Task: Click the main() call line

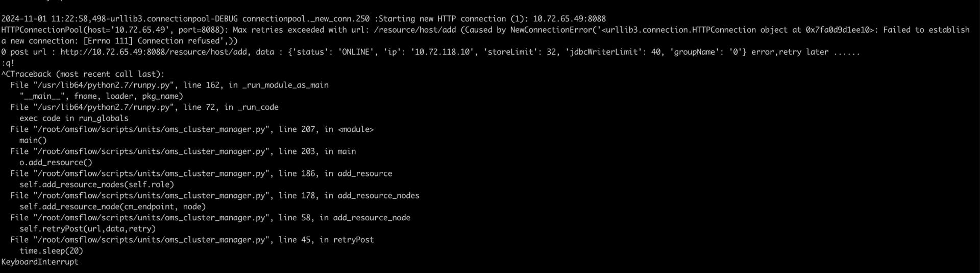Action: tap(33, 140)
